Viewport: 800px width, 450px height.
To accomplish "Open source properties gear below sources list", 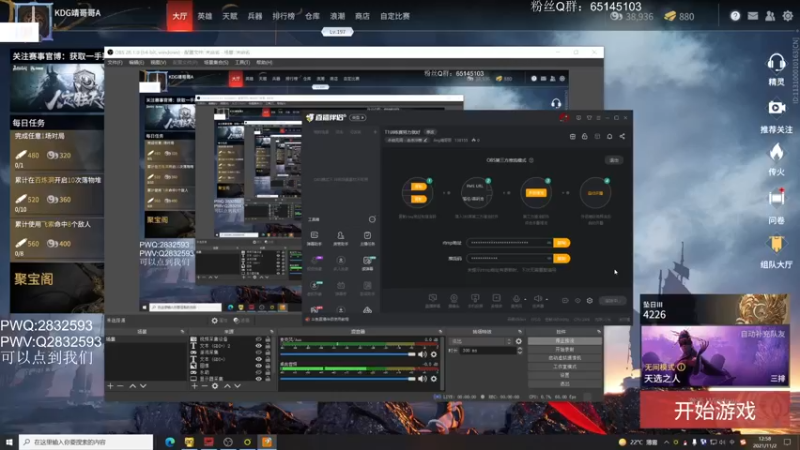I will coord(215,386).
